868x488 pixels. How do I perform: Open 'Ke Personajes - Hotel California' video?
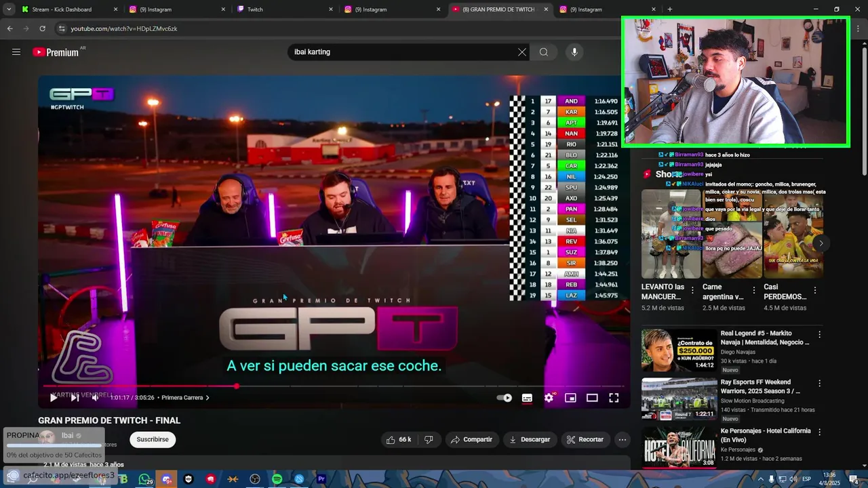click(x=679, y=447)
